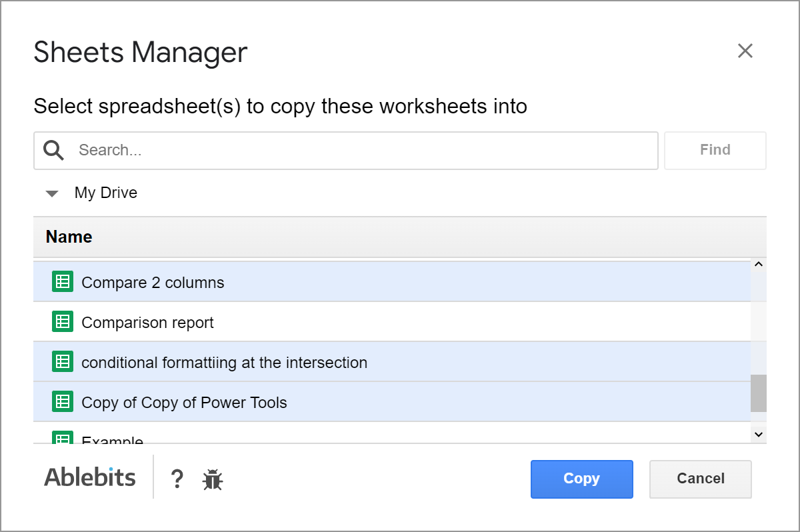Close the Sheets Manager dialog with X
This screenshot has height=532, width=800.
point(745,51)
